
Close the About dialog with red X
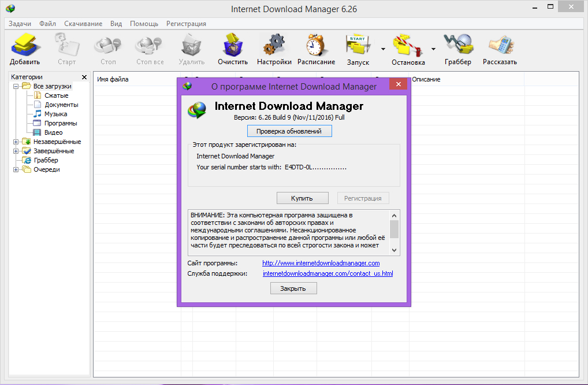(x=398, y=84)
